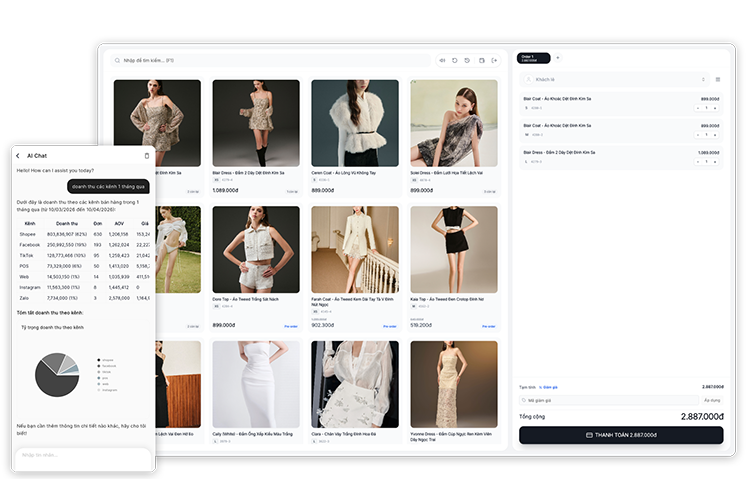This screenshot has height=500, width=750.
Task: Click the logout icon in the top toolbar
Action: coord(494,61)
